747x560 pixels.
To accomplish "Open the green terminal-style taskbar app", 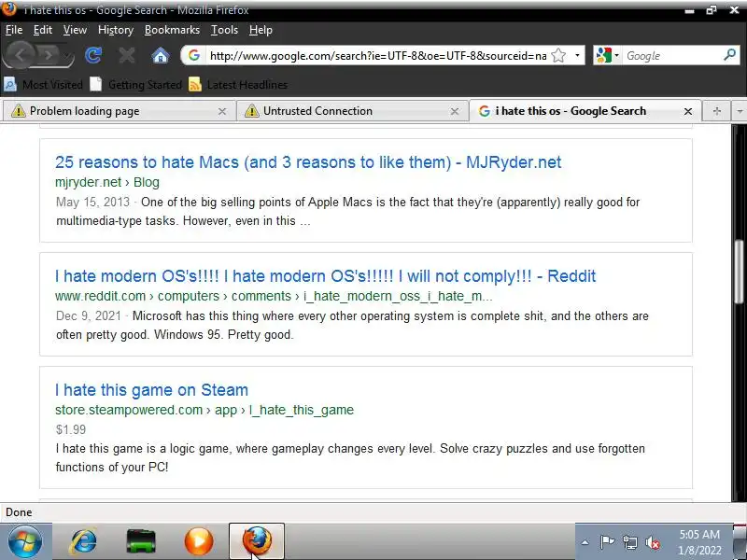I will [141, 541].
